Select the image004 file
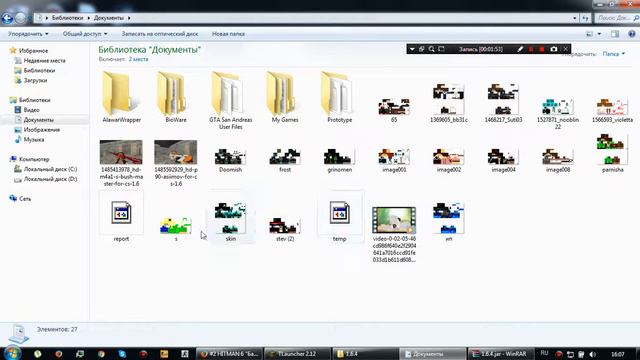This screenshot has height=360, width=640. (x=503, y=160)
